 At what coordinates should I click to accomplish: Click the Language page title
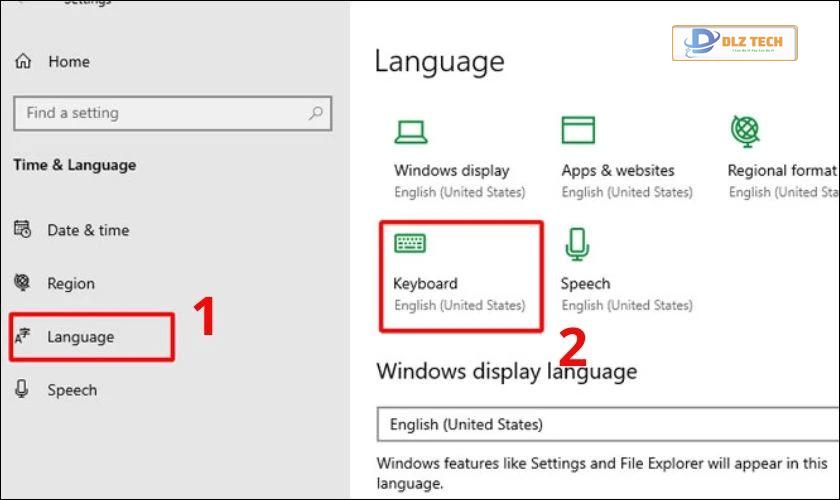point(439,62)
